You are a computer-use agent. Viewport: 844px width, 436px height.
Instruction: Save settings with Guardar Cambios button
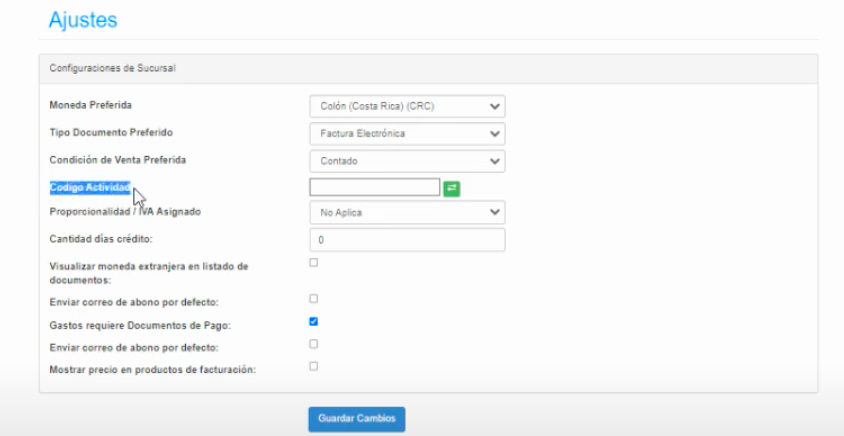(356, 419)
